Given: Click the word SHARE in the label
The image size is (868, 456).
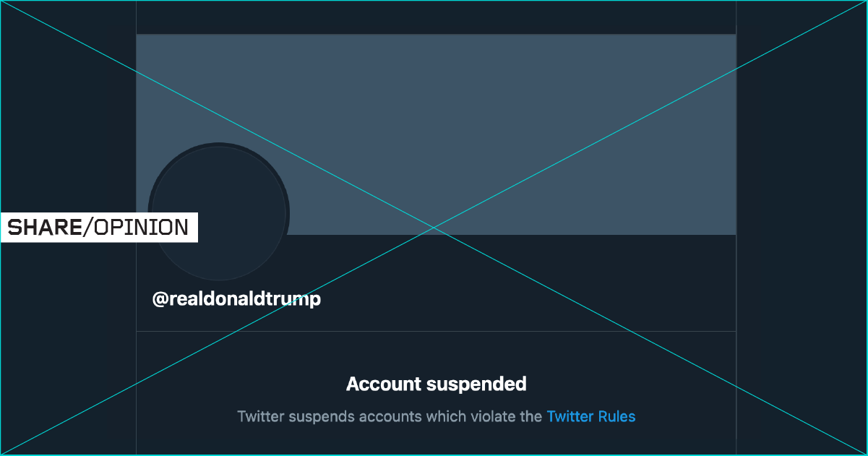Looking at the screenshot, I should 44,228.
